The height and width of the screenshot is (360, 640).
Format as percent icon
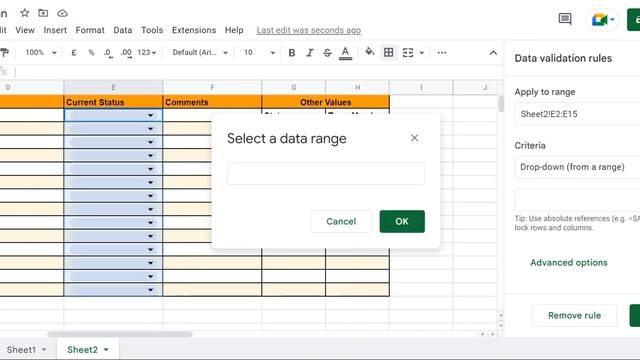click(x=91, y=53)
